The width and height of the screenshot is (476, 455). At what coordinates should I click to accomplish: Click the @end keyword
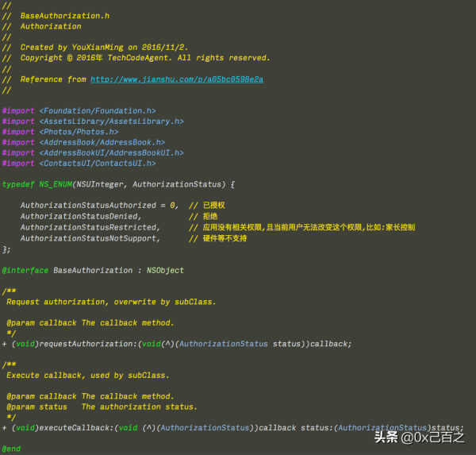[x=12, y=449]
